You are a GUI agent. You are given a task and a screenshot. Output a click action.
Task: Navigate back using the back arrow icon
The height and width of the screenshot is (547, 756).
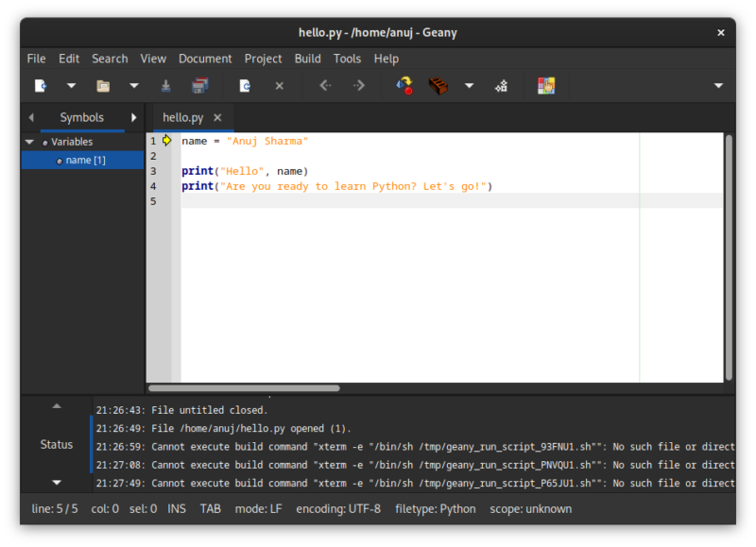coord(328,85)
